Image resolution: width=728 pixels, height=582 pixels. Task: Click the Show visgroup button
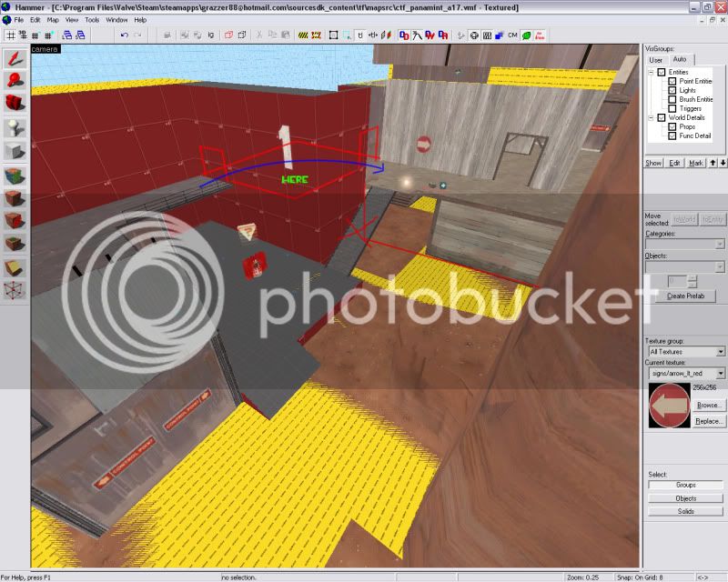(653, 163)
